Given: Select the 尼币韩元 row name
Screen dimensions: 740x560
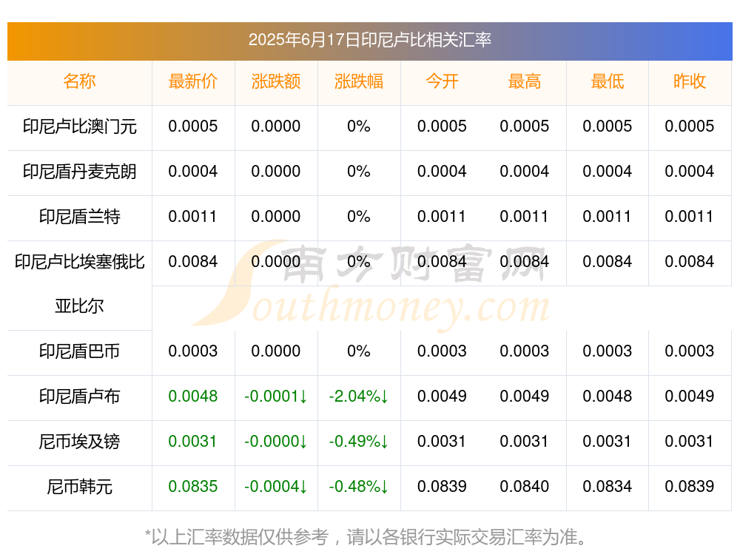Looking at the screenshot, I should pos(79,487).
